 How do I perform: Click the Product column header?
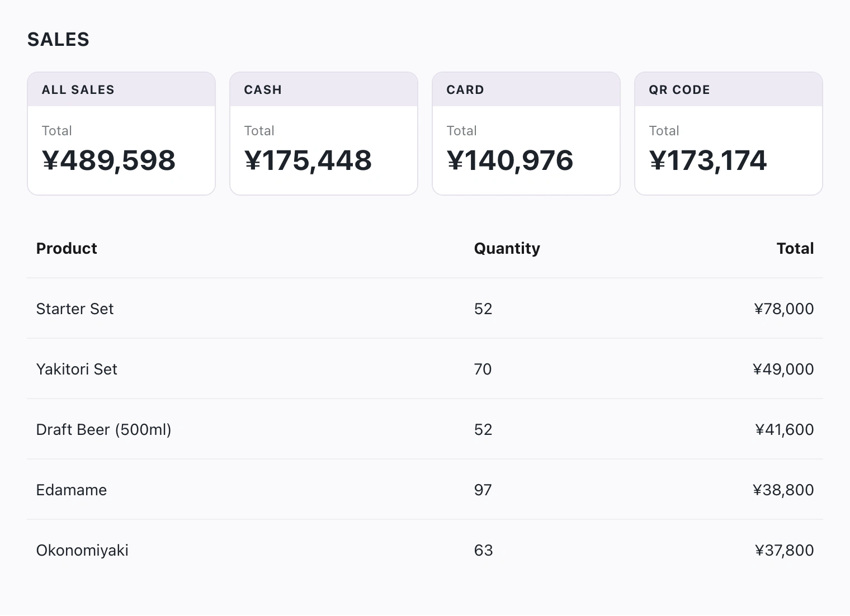pyautogui.click(x=67, y=248)
